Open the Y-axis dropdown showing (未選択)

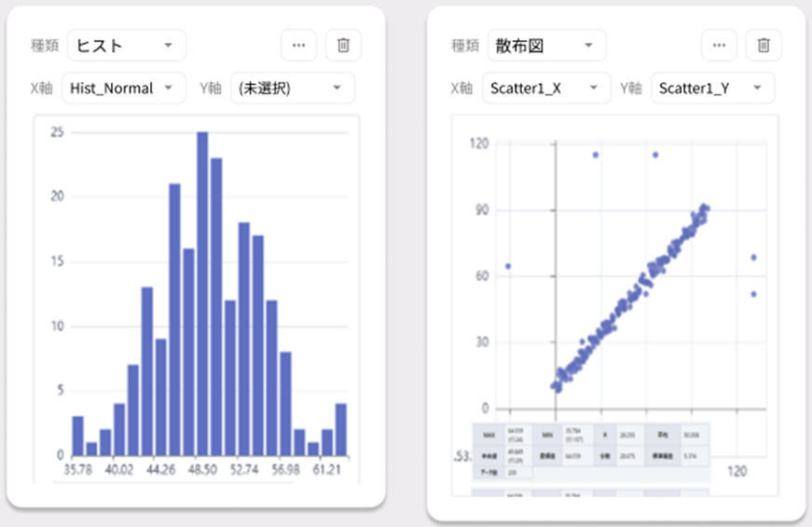(293, 89)
